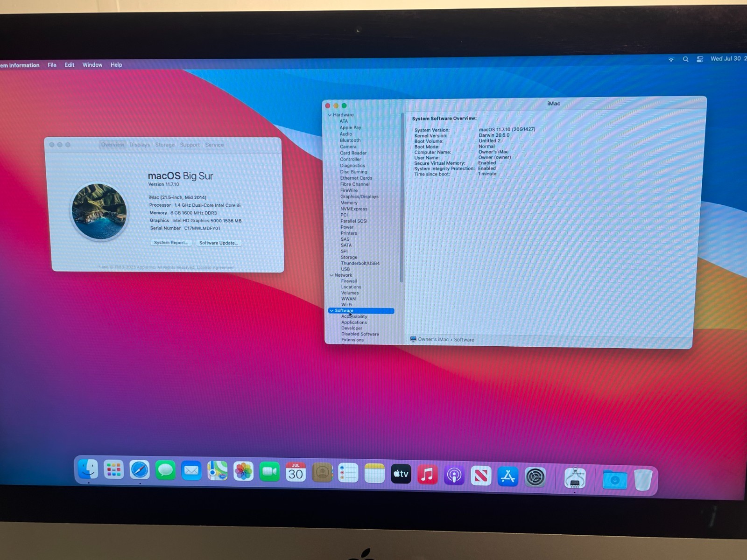747x560 pixels.
Task: Switch to the Support tab in About This Mac
Action: click(190, 145)
